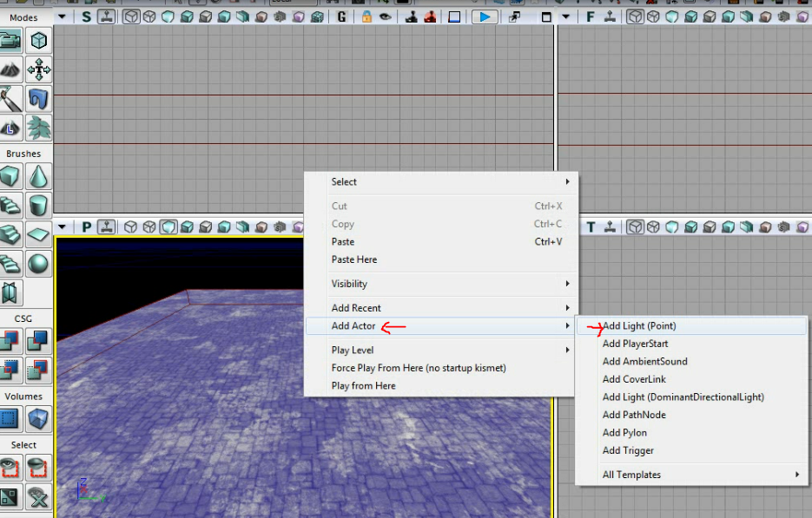This screenshot has height=518, width=812.
Task: Toggle realtime in Perspective viewport
Action: pos(106,227)
